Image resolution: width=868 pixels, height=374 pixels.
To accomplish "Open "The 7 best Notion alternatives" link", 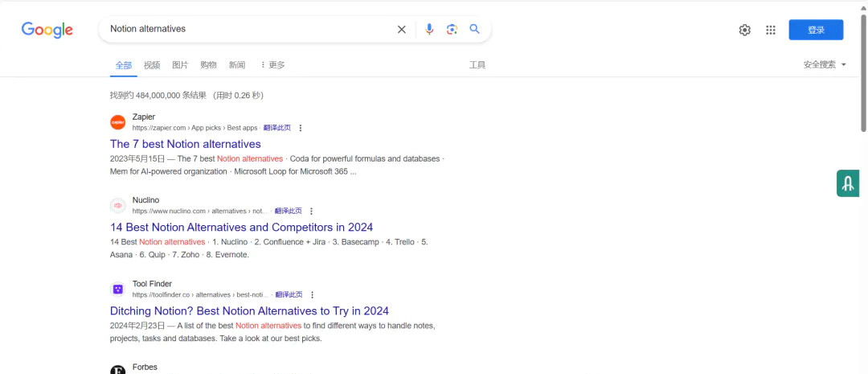I will coord(186,144).
